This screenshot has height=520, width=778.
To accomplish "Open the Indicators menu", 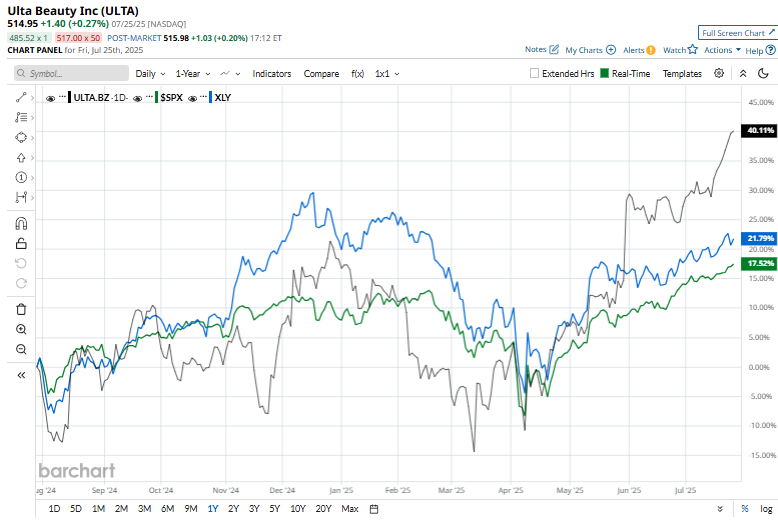I will coord(271,73).
